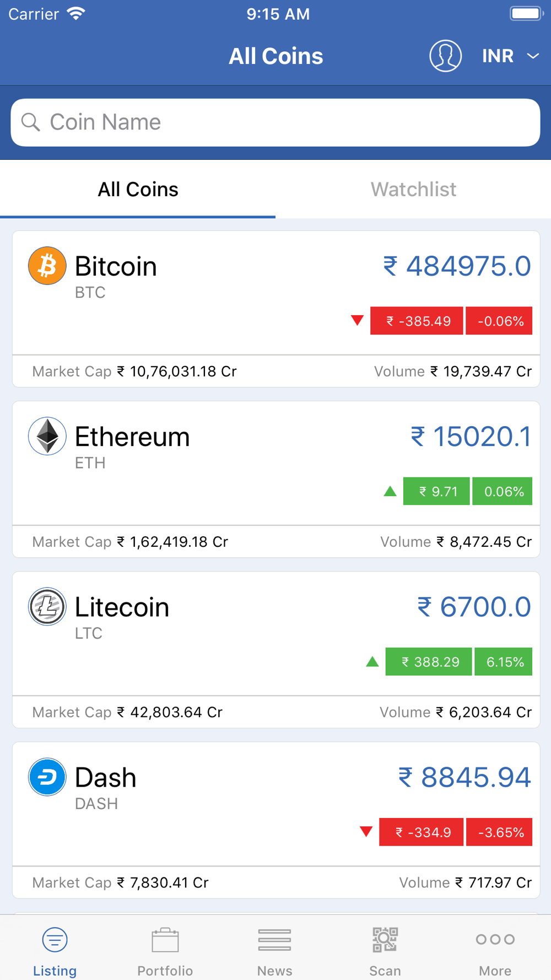
Task: Open the News section
Action: click(x=275, y=951)
